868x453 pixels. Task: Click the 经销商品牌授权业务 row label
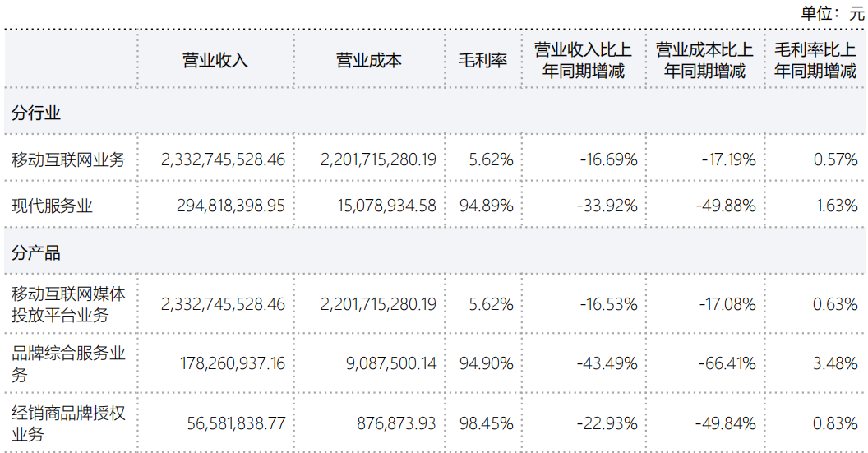[69, 423]
